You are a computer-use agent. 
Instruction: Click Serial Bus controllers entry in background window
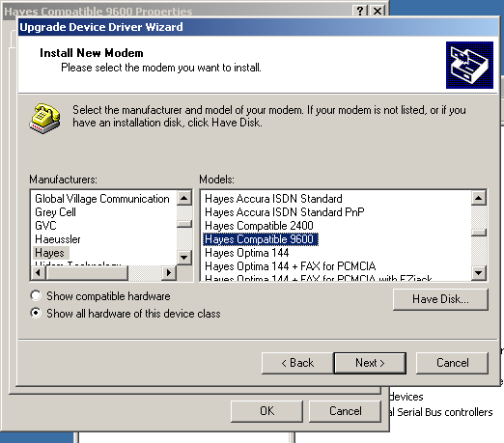point(441,412)
